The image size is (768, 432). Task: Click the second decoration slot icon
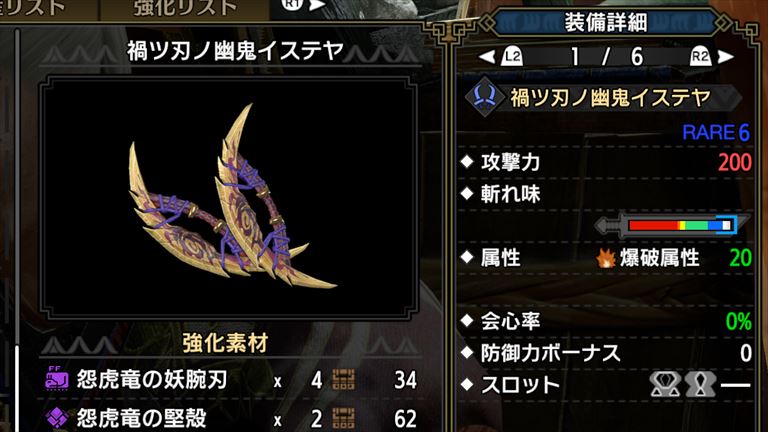point(700,384)
